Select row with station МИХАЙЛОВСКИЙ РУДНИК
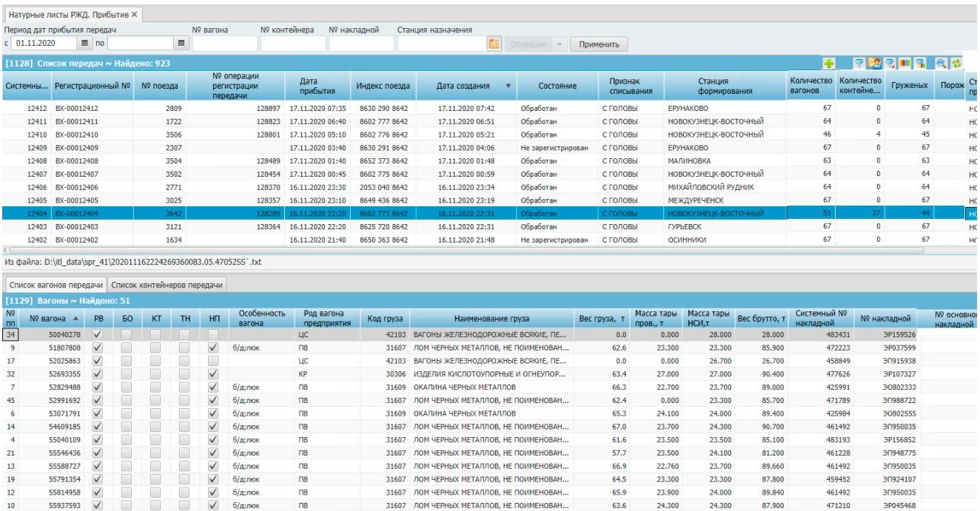The width and height of the screenshot is (980, 511). pyautogui.click(x=490, y=187)
